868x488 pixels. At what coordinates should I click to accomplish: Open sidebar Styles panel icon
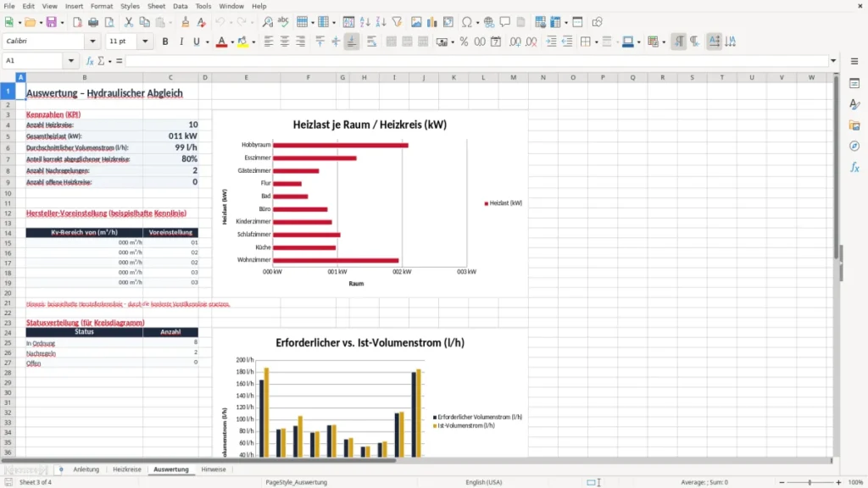[x=854, y=104]
